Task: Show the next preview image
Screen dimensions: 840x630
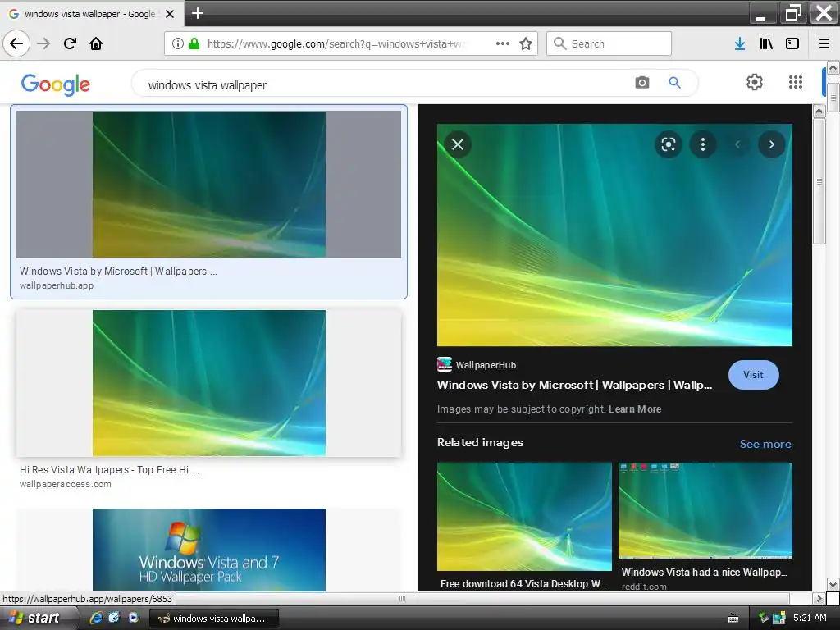Action: coord(771,144)
